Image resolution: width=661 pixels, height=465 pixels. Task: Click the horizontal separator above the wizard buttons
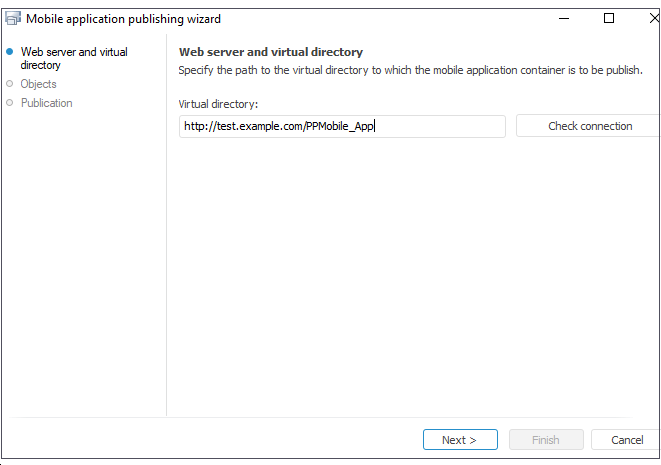320,417
